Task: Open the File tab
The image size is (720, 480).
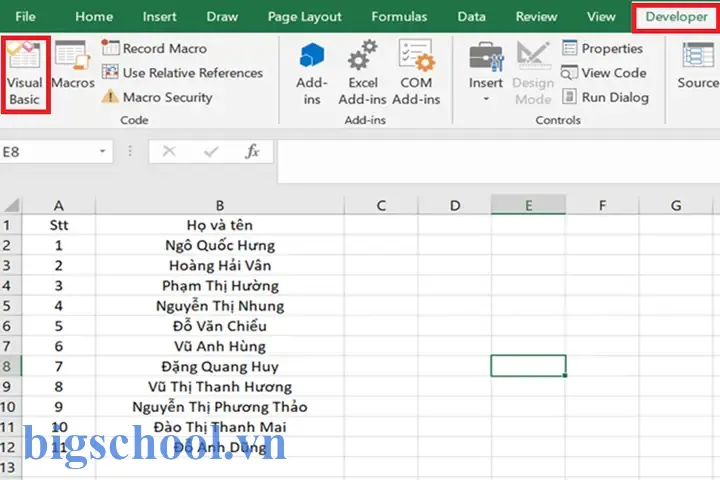Action: [25, 17]
